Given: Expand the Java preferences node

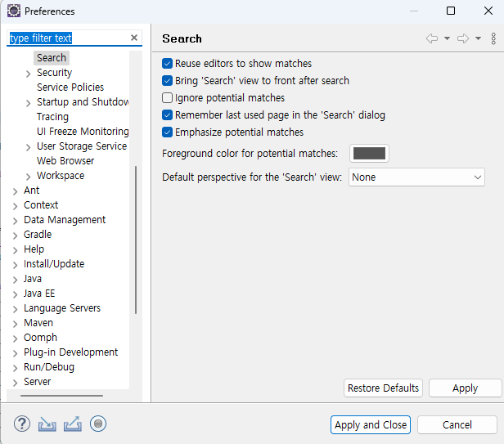Looking at the screenshot, I should pos(15,280).
